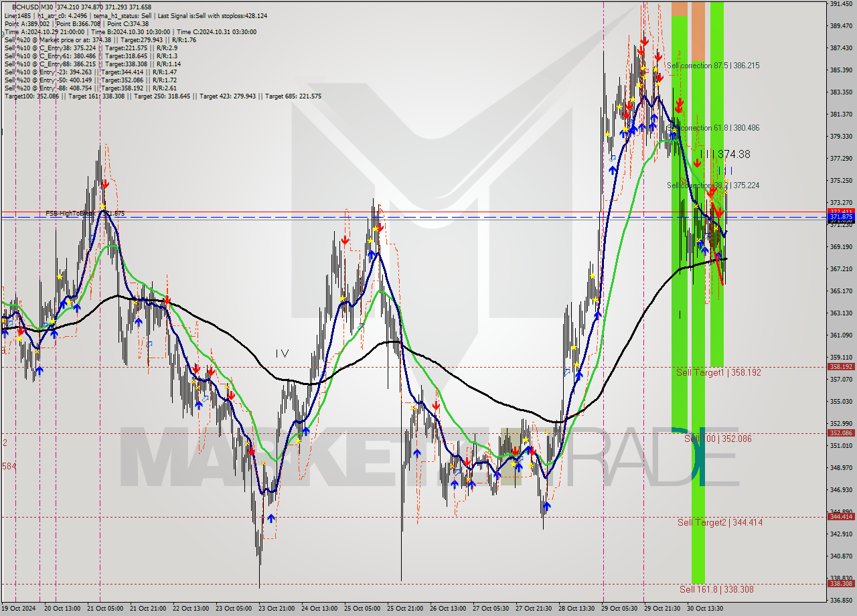Click the red 358.192 price tag on axis
The height and width of the screenshot is (616, 857).
click(x=841, y=367)
